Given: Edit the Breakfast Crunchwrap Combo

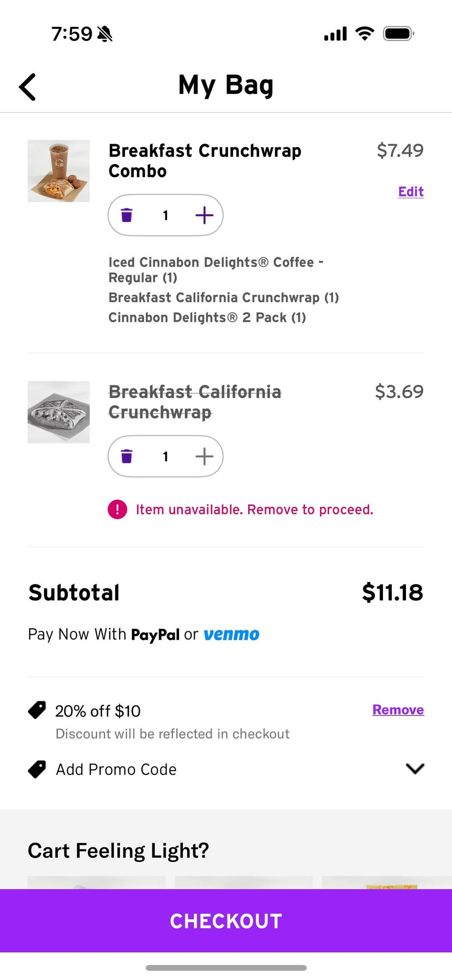Looking at the screenshot, I should tap(411, 192).
